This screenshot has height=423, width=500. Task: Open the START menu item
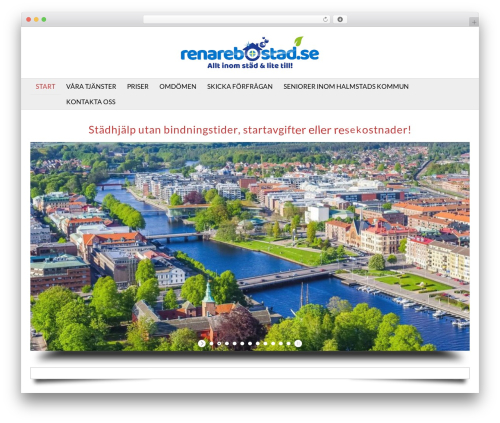[x=45, y=87]
